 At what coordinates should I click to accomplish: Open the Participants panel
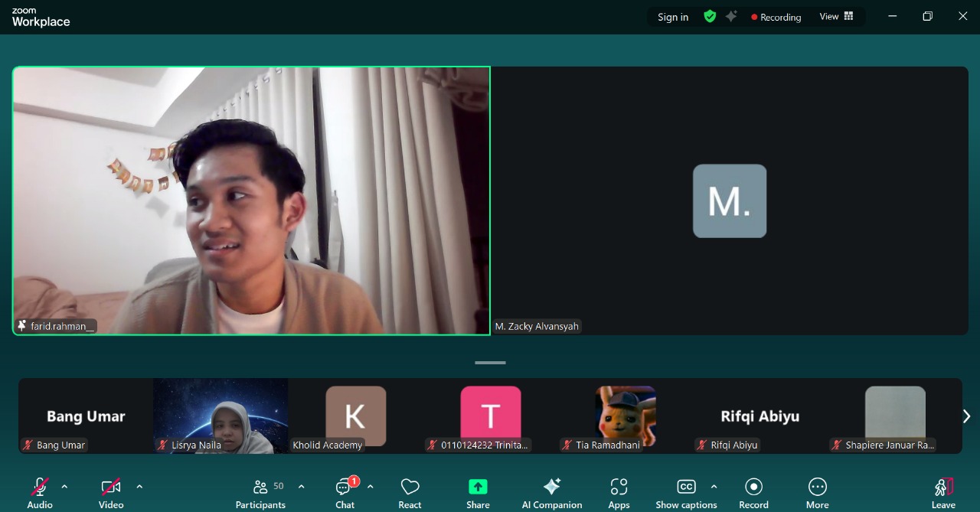tap(260, 492)
